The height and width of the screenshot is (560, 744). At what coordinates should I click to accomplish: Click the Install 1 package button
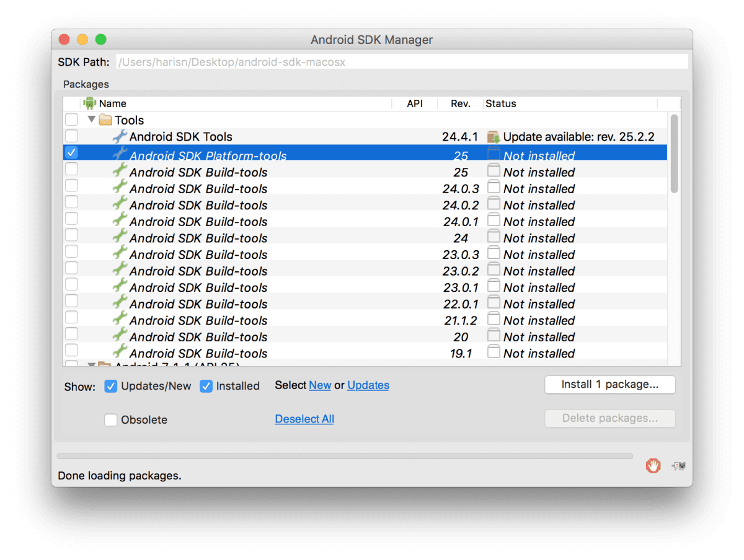click(609, 385)
